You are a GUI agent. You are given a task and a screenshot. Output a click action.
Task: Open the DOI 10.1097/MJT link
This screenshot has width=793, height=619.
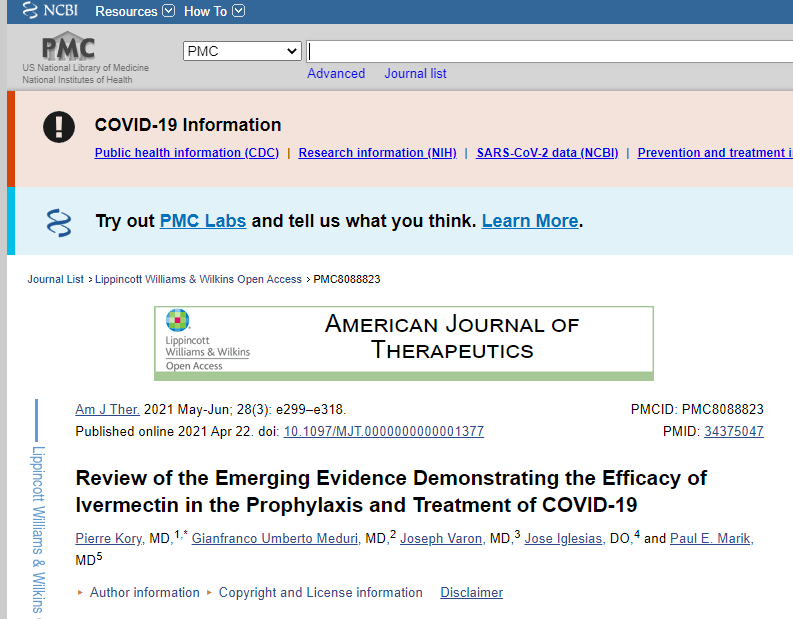383,432
